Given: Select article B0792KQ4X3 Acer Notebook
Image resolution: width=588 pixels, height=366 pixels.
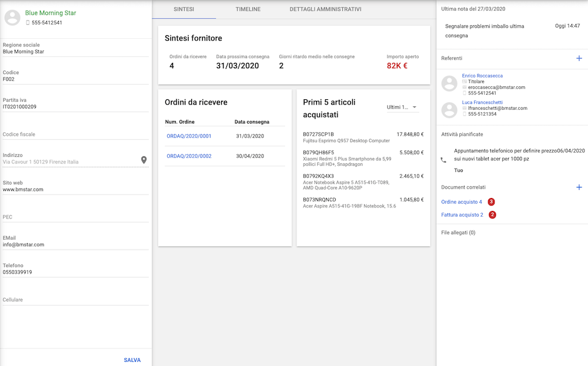Looking at the screenshot, I should coord(363,182).
